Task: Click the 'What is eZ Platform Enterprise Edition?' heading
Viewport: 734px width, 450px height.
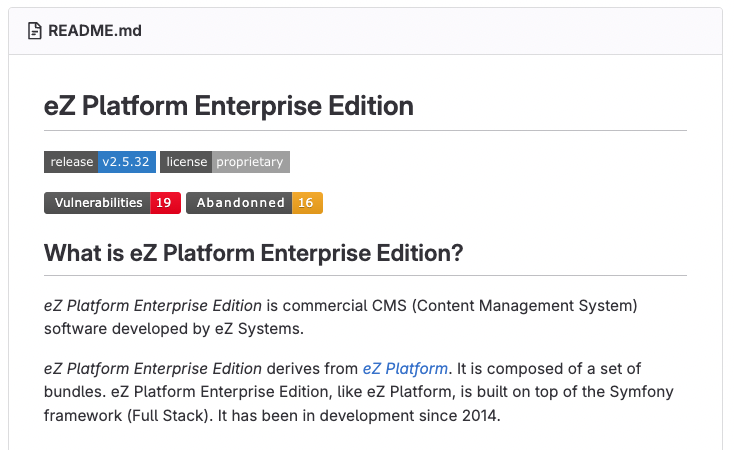Action: (253, 253)
